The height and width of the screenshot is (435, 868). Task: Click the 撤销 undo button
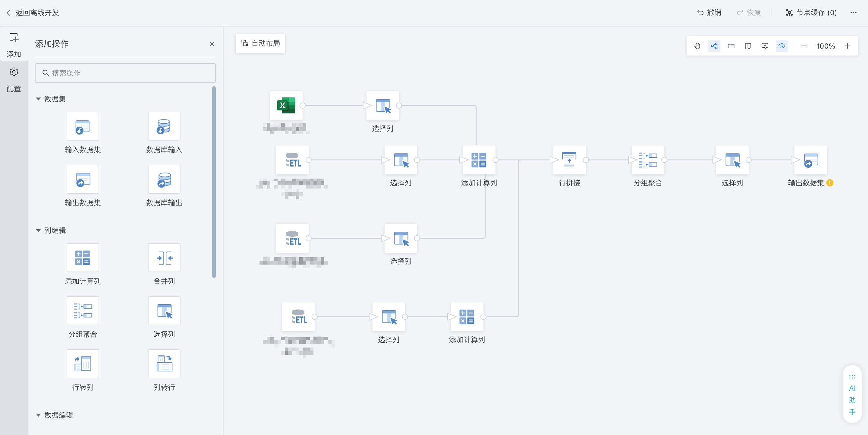coord(709,12)
